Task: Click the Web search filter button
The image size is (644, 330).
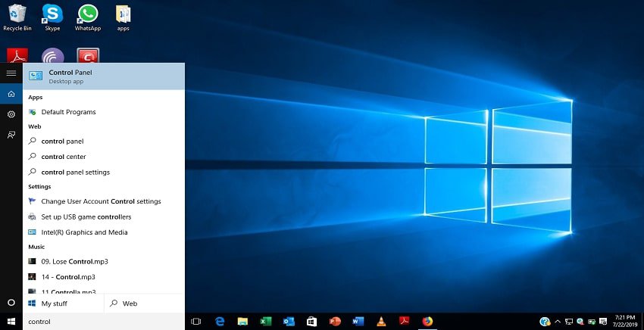Action: click(145, 304)
